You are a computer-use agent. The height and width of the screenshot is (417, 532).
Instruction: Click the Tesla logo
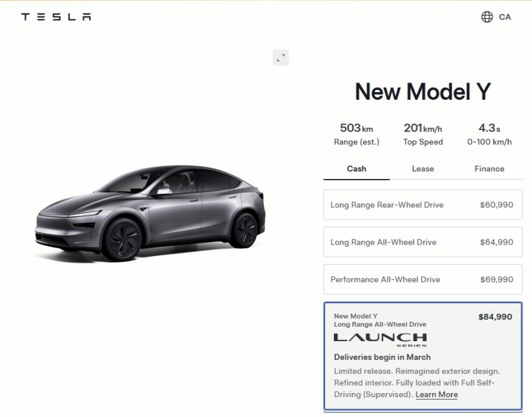[x=56, y=17]
